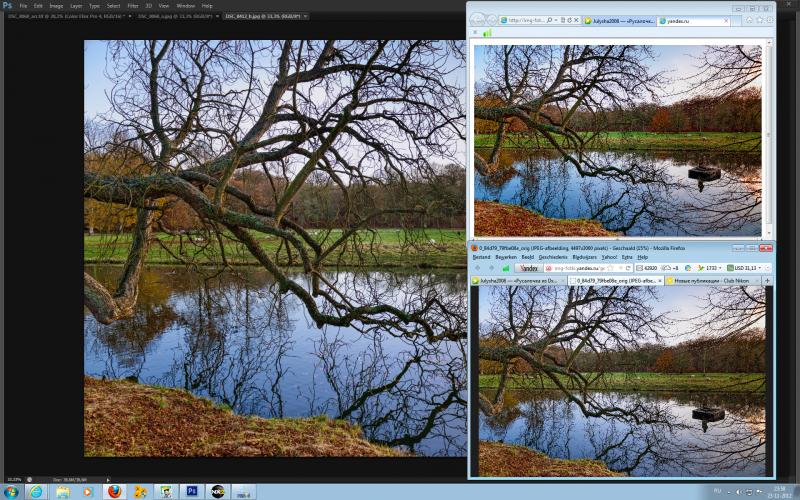Screen dimensions: 800x500
Task: Click the Firefox reload icon
Action: tap(628, 268)
